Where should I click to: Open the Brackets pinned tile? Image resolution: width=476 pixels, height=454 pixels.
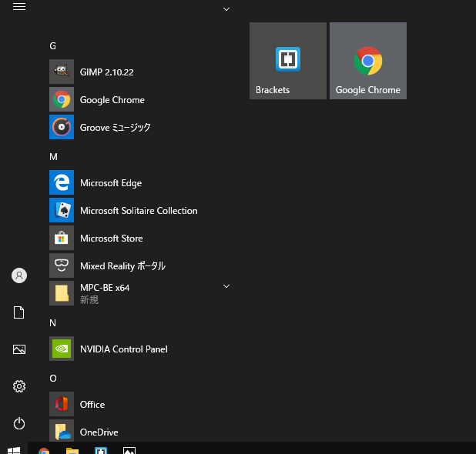click(x=288, y=61)
